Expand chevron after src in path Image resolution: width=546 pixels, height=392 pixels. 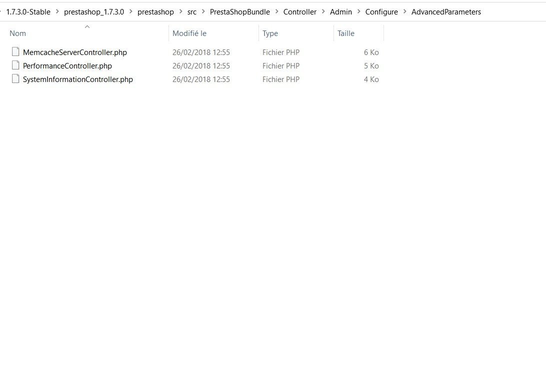203,11
